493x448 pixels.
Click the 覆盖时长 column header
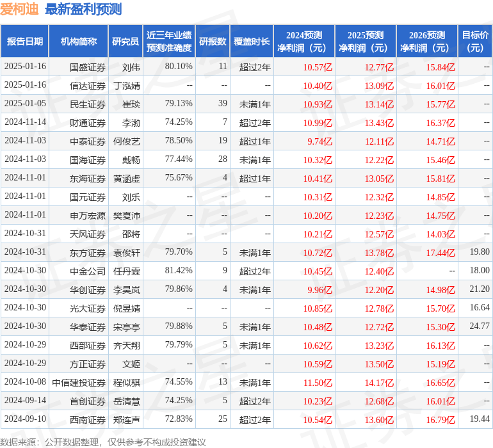tap(252, 41)
